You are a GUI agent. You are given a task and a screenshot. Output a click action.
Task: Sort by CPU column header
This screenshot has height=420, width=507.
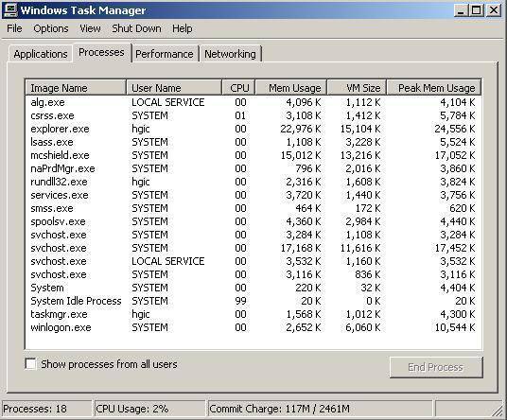pos(239,88)
